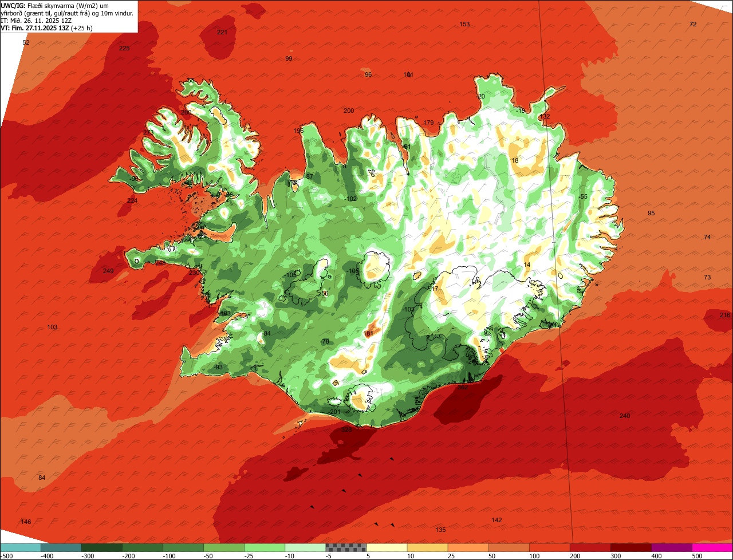Click the dark maroon swatch between 300 and 400

click(x=631, y=547)
